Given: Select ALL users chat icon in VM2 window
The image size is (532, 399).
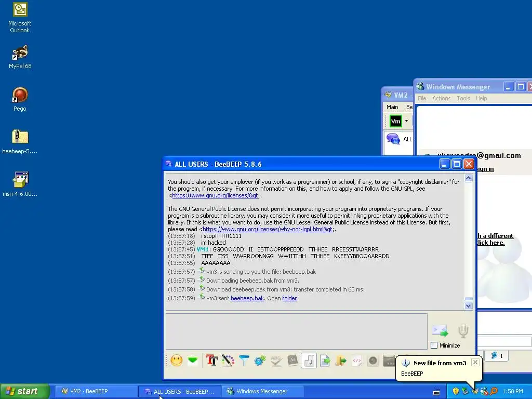Looking at the screenshot, I should 393,139.
